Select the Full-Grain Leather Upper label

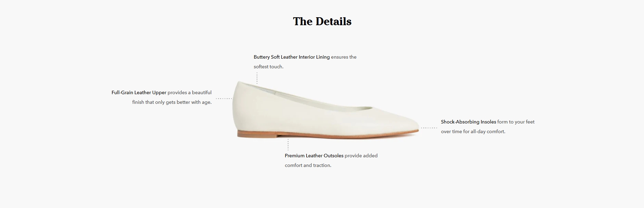(139, 92)
